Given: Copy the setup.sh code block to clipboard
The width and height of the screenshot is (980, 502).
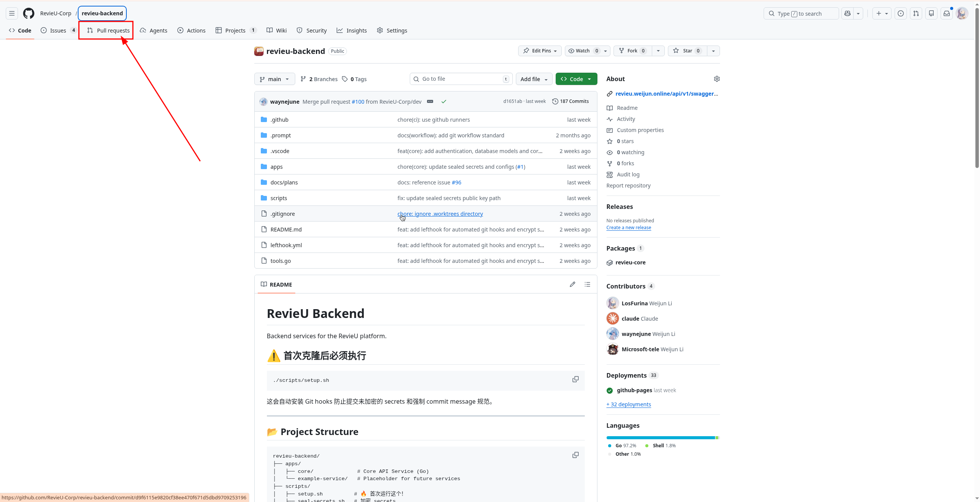Looking at the screenshot, I should (575, 379).
